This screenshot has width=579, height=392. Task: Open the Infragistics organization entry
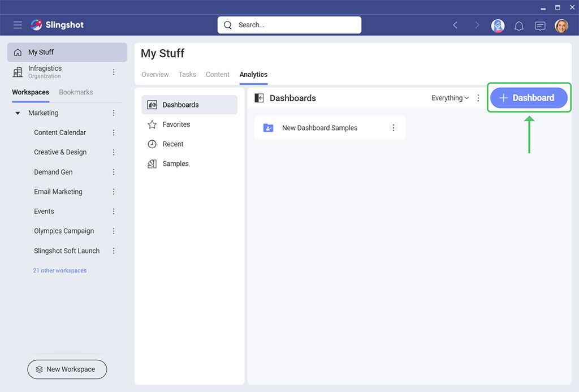45,72
